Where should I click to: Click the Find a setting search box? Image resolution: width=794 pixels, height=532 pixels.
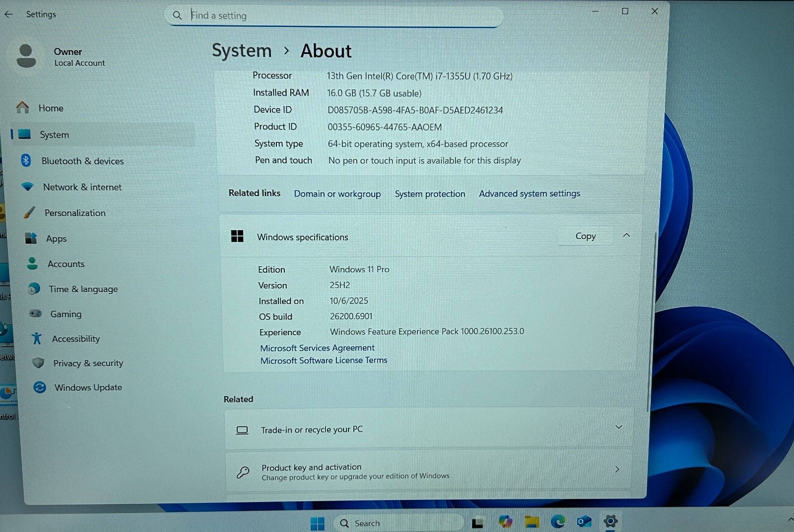pos(334,15)
